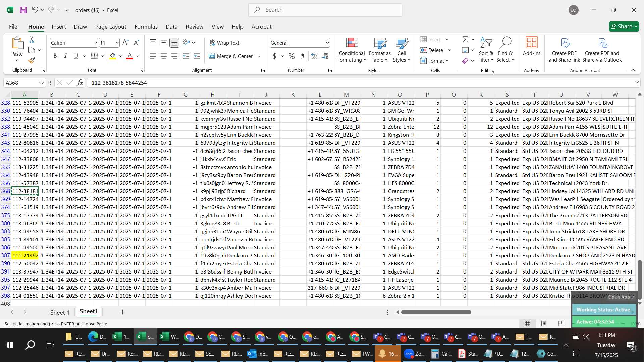Click the Share button
644x362 pixels.
[x=624, y=26]
